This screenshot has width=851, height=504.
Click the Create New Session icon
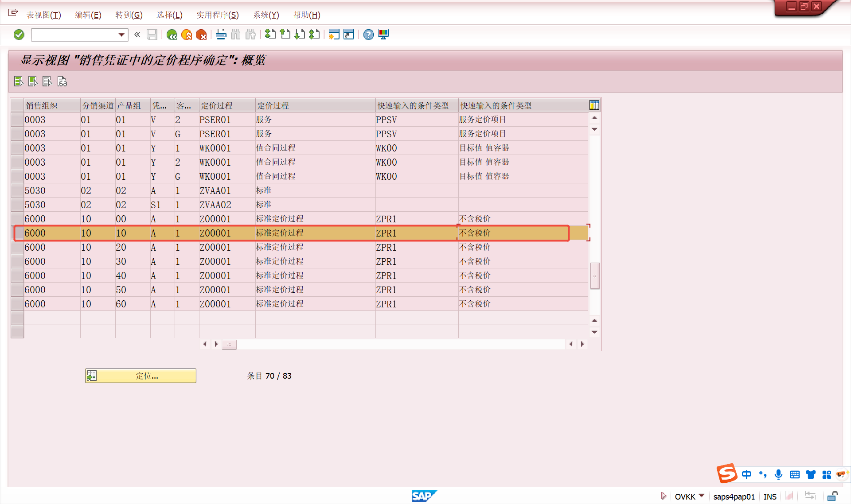click(334, 35)
